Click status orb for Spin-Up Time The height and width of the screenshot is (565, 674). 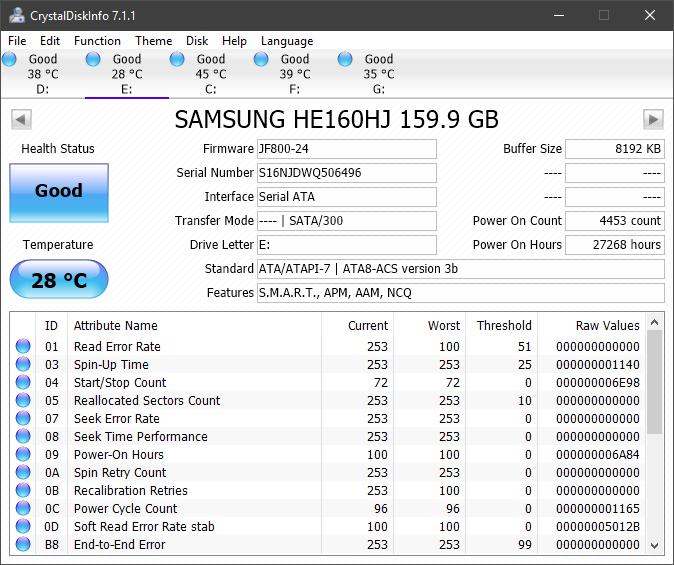[x=23, y=364]
